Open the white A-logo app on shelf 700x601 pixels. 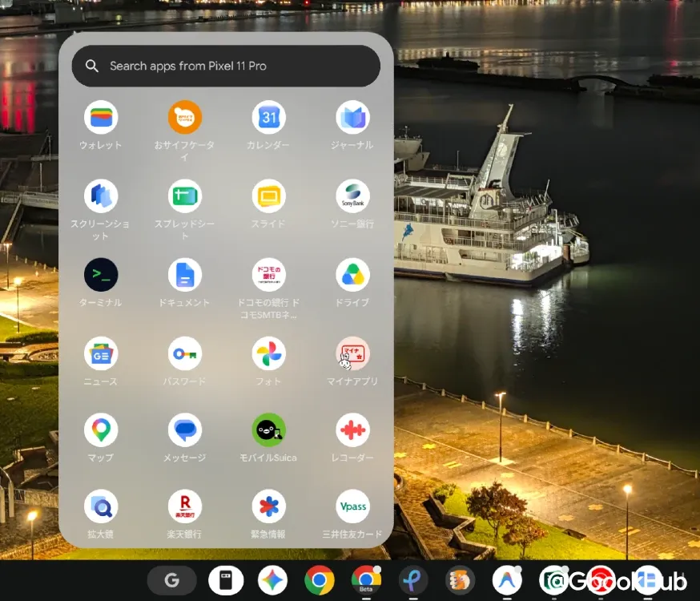click(507, 580)
